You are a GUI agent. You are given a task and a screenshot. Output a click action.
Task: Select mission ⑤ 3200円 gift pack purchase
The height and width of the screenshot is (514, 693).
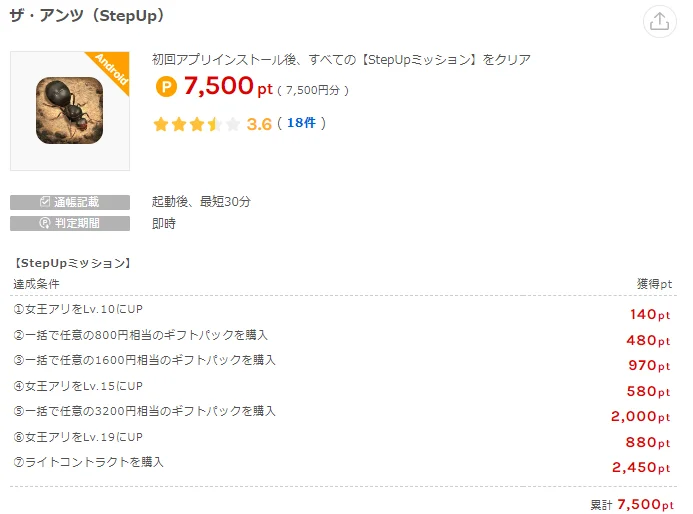click(x=144, y=411)
